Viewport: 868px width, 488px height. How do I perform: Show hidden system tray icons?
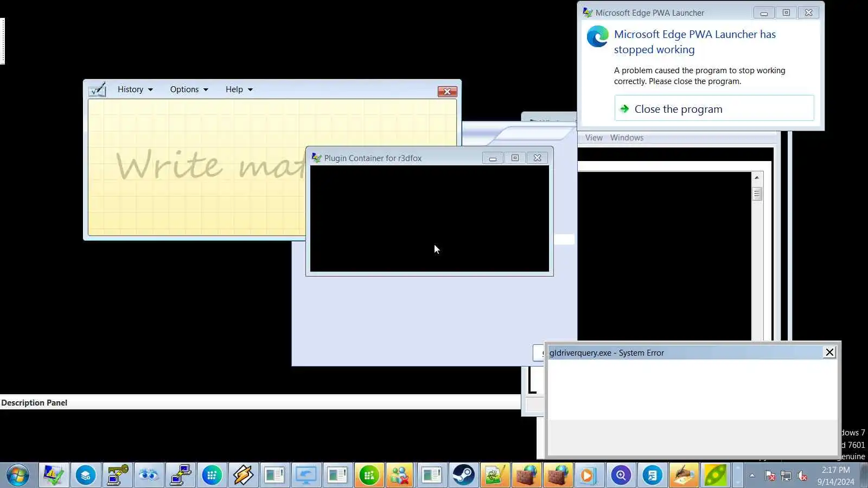(752, 476)
